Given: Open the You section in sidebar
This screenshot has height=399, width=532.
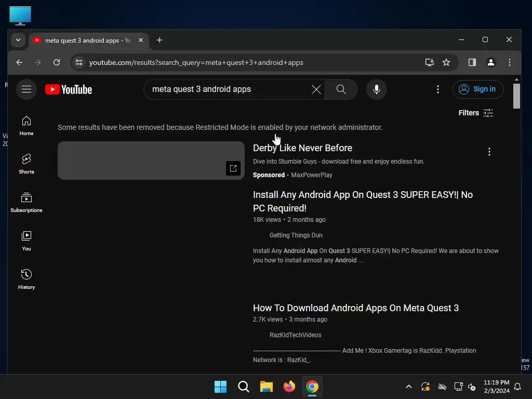Looking at the screenshot, I should [26, 241].
